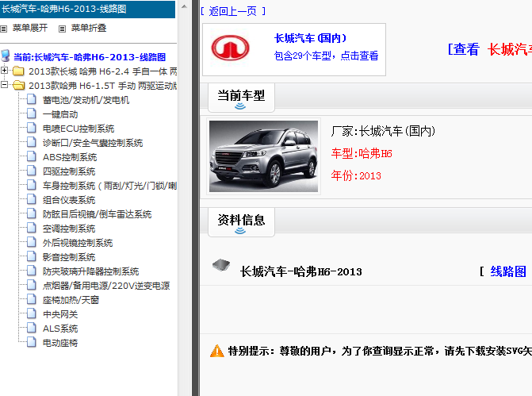Open the 线路图 link
The width and height of the screenshot is (532, 396).
point(508,271)
